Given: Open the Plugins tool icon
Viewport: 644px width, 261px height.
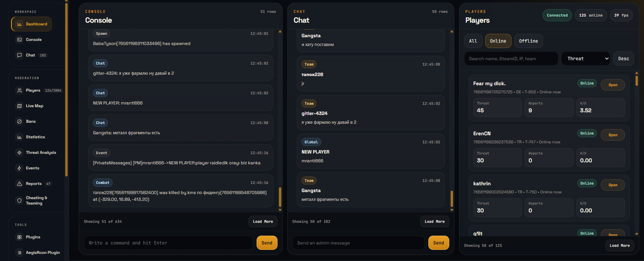Looking at the screenshot, I should click(x=20, y=237).
